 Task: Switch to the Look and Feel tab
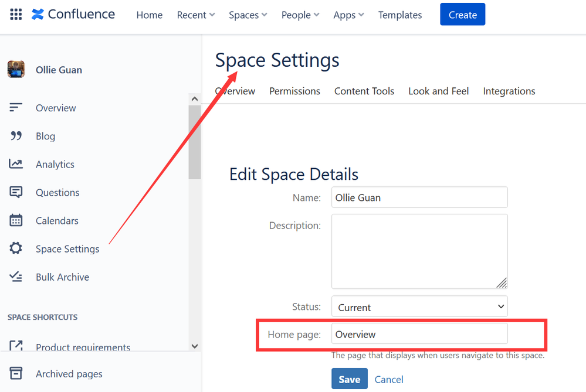coord(438,91)
